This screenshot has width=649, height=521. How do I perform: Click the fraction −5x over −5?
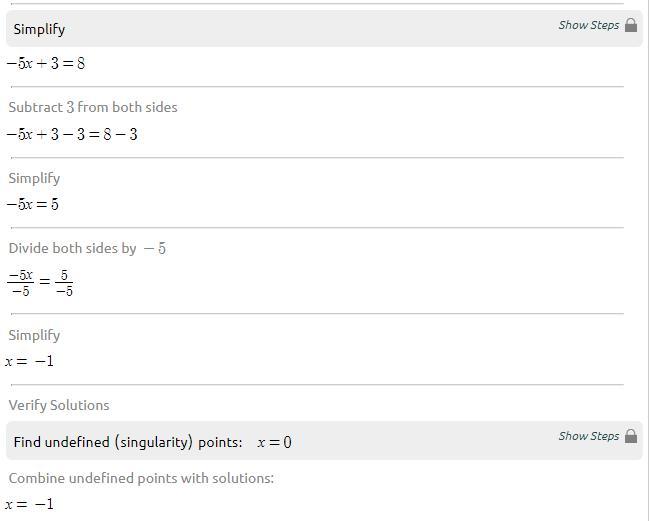20,283
